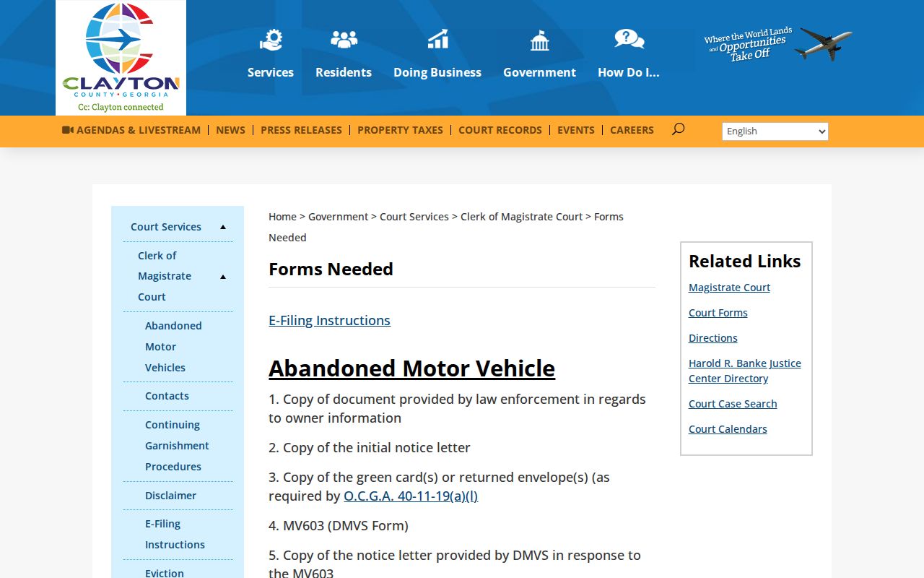Screen dimensions: 924x578
Task: Click Home in the breadcrumb
Action: (282, 217)
